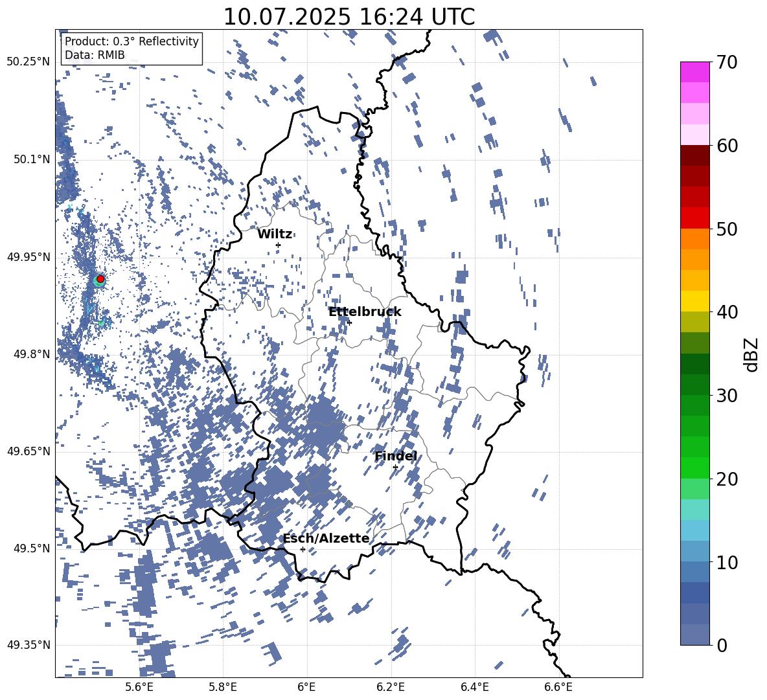Click the 30 tick on colorbar

tap(727, 396)
